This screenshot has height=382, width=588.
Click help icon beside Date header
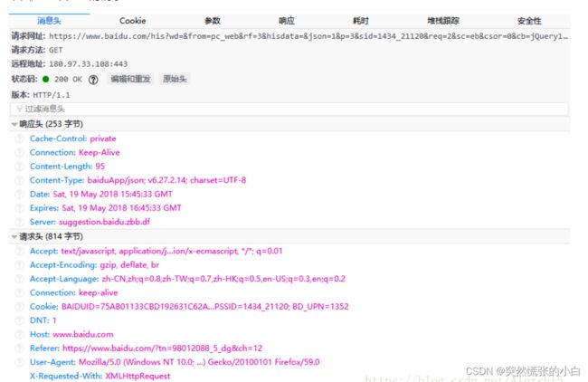[x=19, y=195]
